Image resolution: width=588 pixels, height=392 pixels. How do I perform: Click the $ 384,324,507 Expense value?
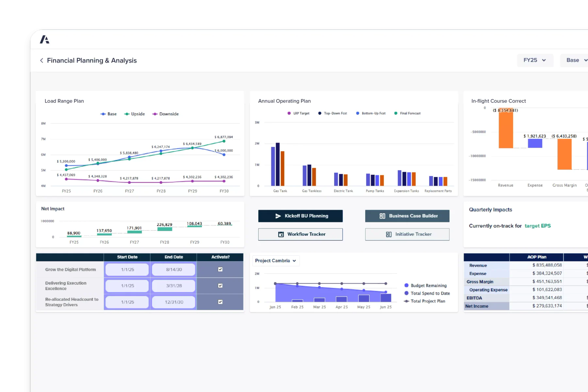(547, 273)
